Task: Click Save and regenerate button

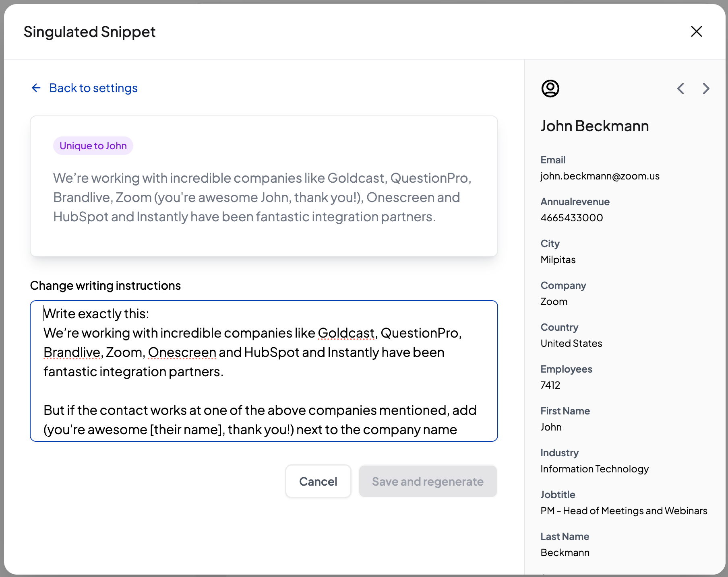Action: point(428,481)
